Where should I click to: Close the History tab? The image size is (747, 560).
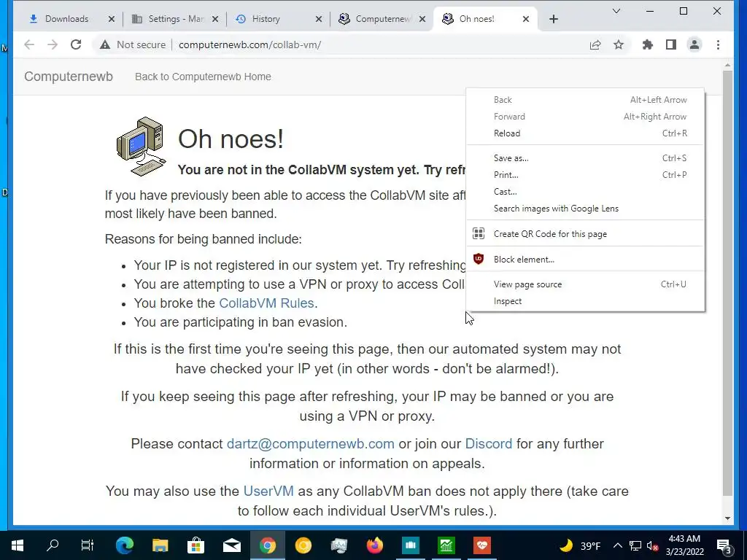coord(319,19)
